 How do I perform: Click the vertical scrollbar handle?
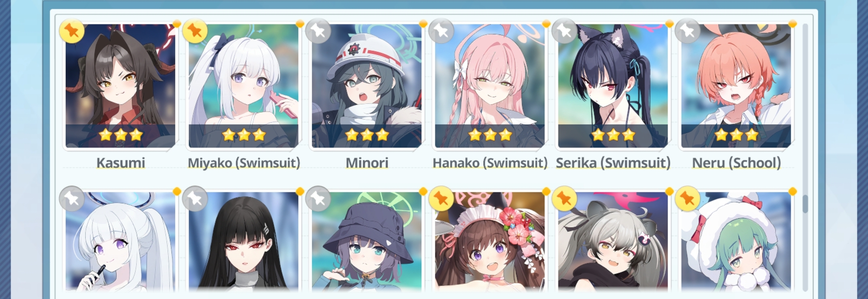point(805,204)
